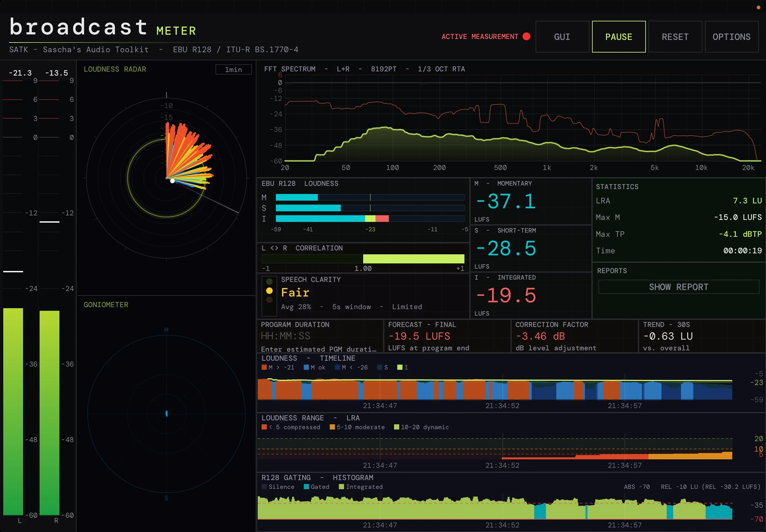Click the LRA '7.3 LU' statistic
The width and height of the screenshot is (766, 532).
[x=747, y=201]
